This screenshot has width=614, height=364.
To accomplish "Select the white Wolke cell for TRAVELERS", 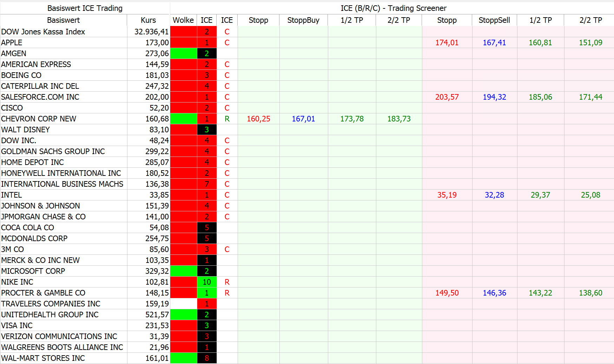I will [184, 304].
